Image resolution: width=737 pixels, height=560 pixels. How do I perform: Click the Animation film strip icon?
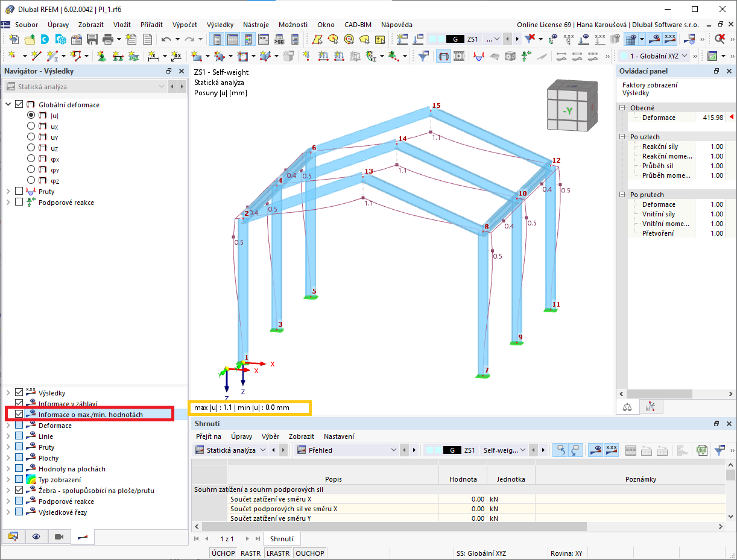460,56
